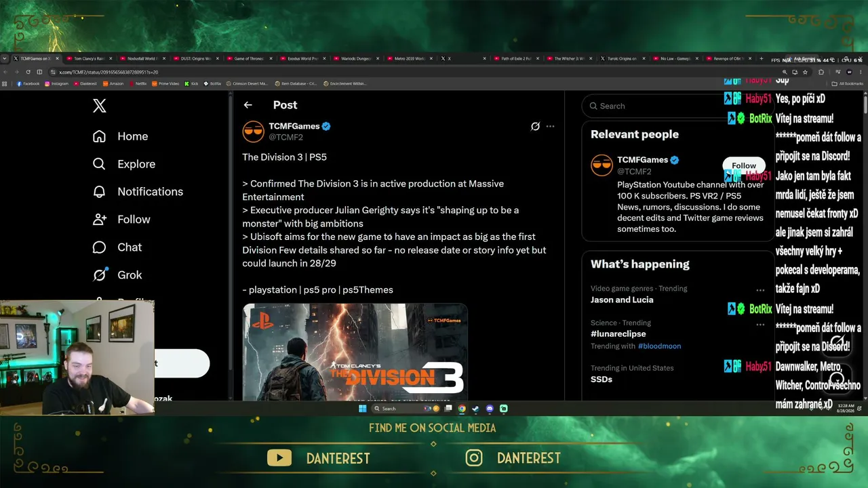
Task: Bookmark this page with the star icon
Action: click(805, 72)
